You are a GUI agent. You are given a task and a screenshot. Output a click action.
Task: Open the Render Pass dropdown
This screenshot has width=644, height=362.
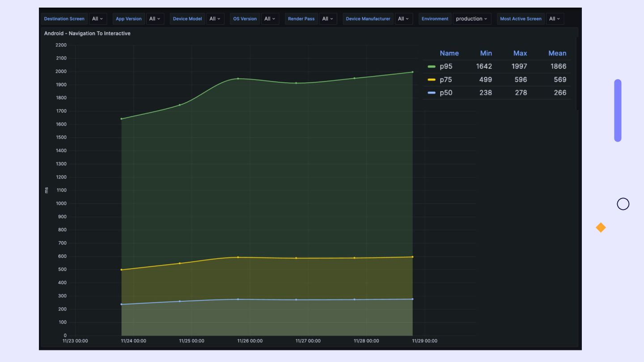pos(328,19)
